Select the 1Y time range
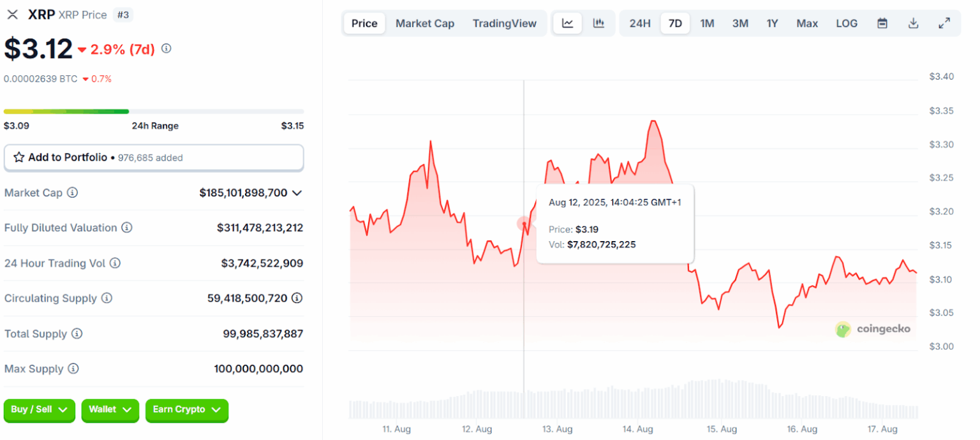 tap(772, 22)
